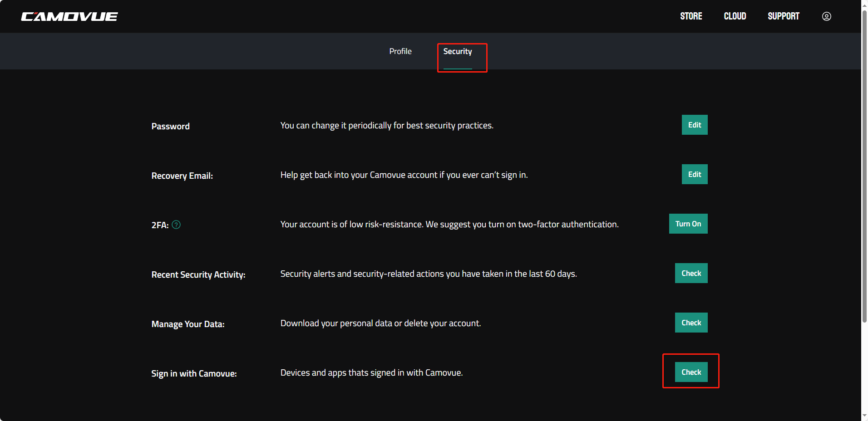Screen dimensions: 868x421
Task: Switch to the Profile tab
Action: click(400, 52)
